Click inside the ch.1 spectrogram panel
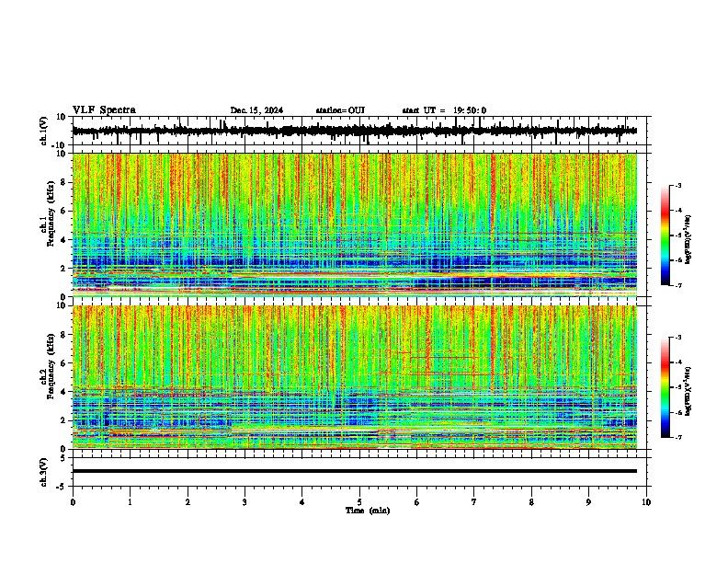 (355, 224)
